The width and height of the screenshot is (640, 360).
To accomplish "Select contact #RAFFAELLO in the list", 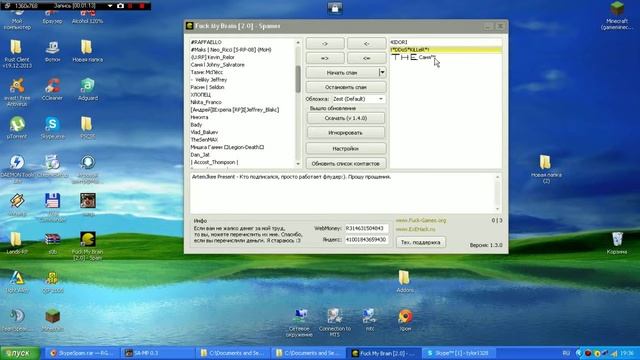I will tap(206, 42).
